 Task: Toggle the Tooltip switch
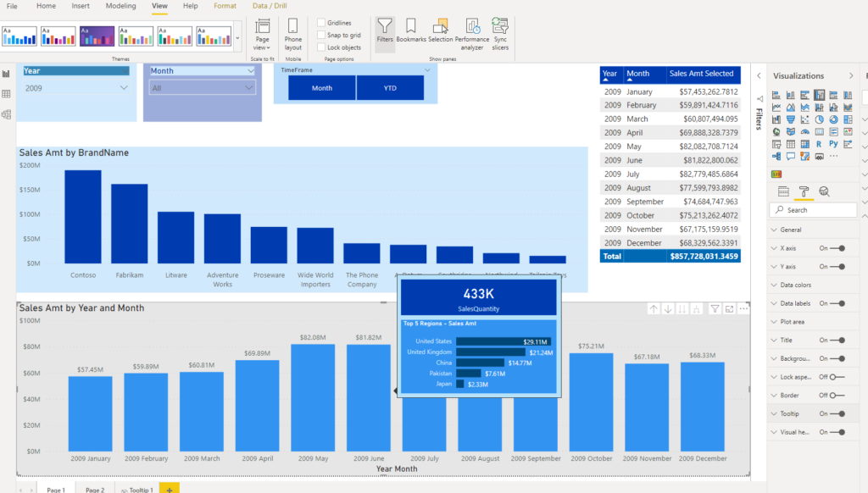839,413
